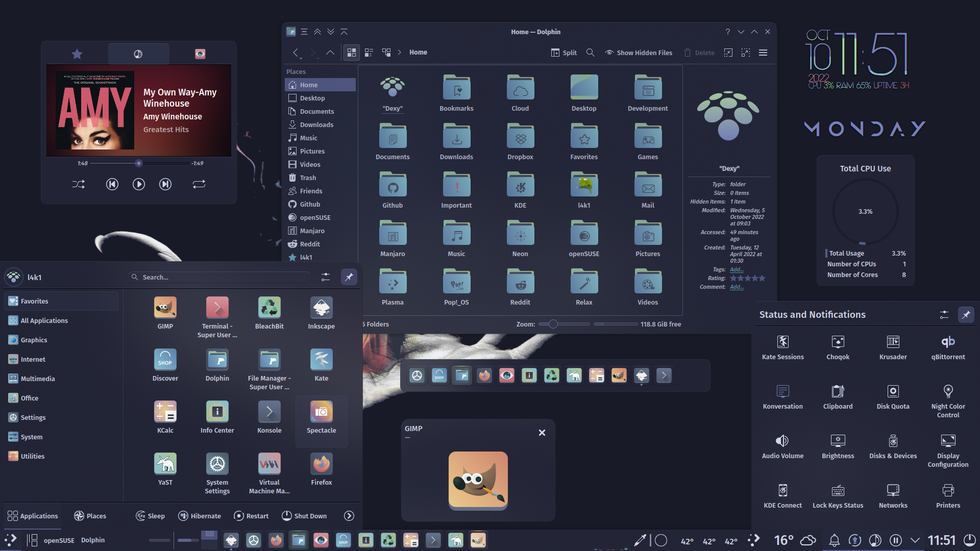This screenshot has width=980, height=551.
Task: Open search in Dolphin toolbar
Action: pos(591,53)
